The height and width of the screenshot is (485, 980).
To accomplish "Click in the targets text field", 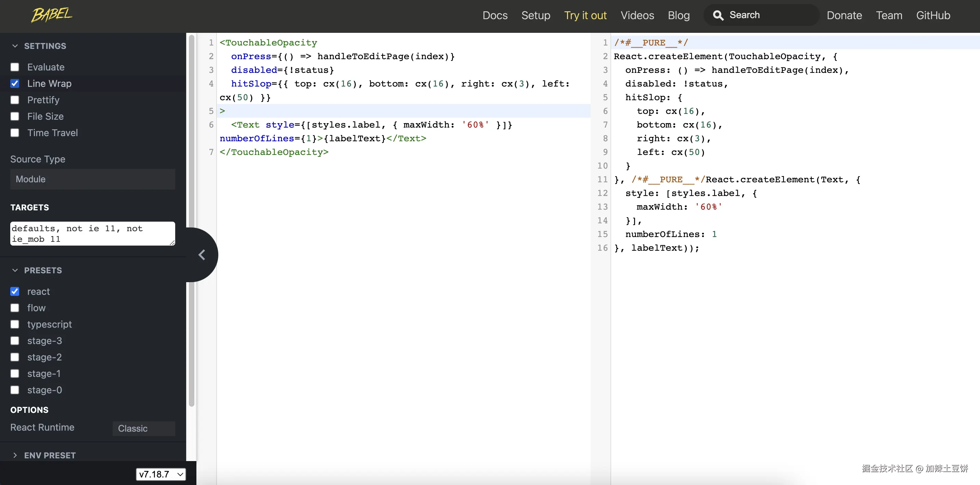I will 92,234.
